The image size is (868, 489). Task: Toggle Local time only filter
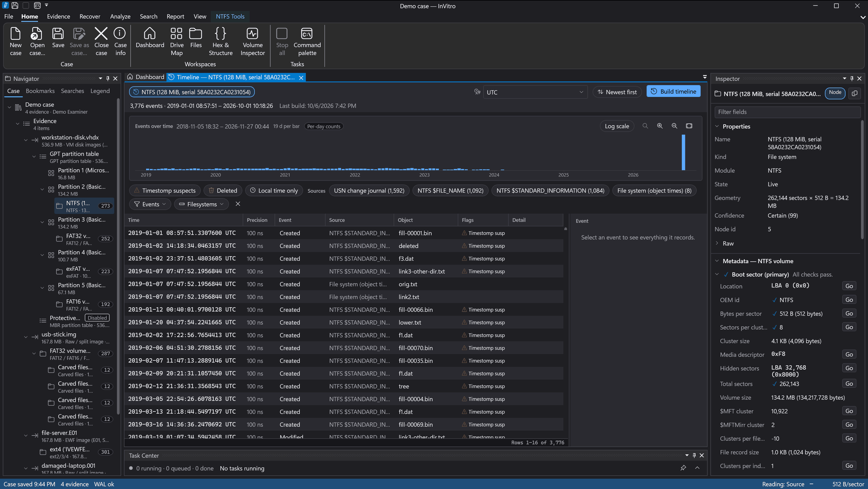coord(274,190)
